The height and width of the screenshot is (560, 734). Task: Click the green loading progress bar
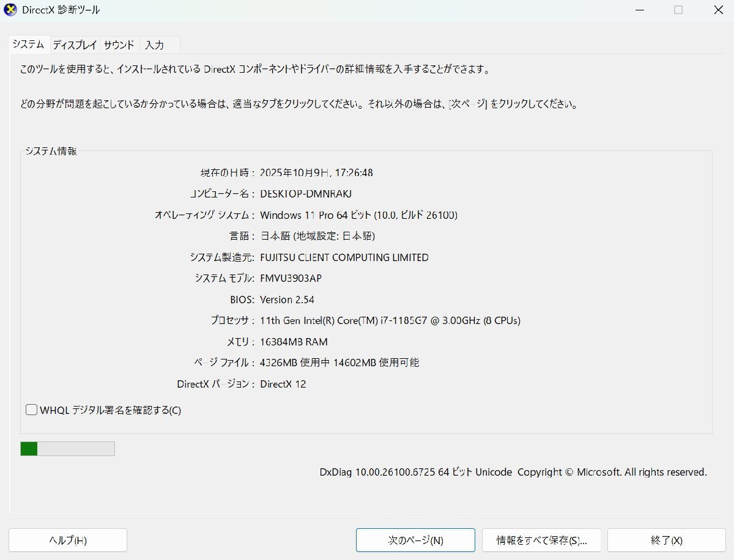pos(67,449)
